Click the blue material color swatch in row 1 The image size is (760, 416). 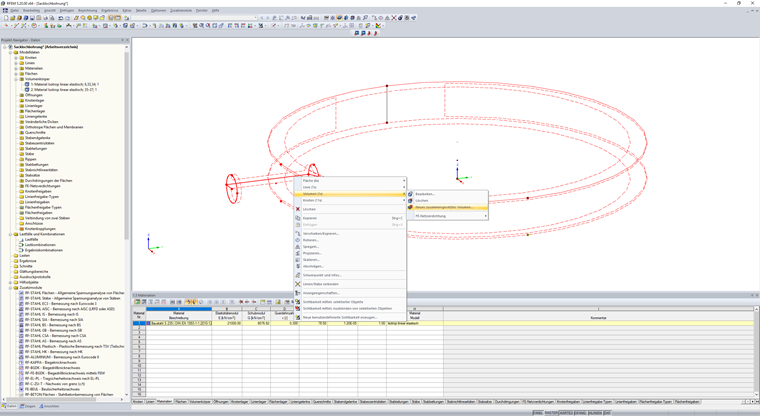[148, 323]
